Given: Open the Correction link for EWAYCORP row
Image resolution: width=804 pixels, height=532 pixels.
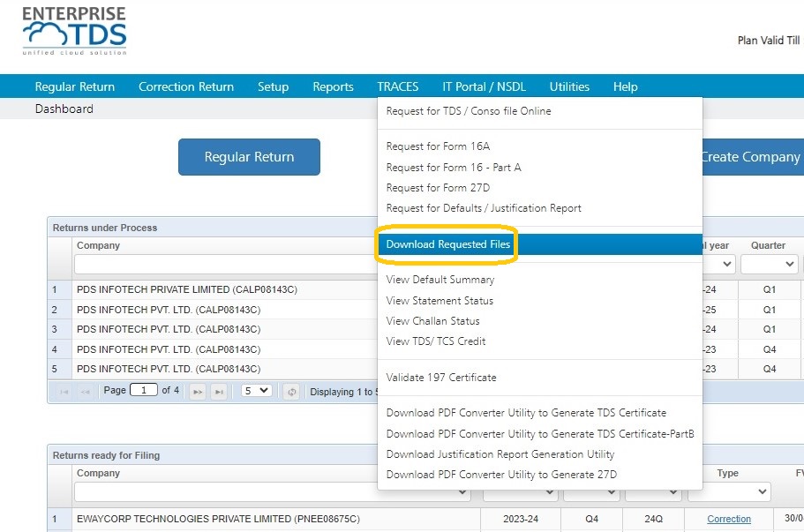Looking at the screenshot, I should [x=729, y=519].
